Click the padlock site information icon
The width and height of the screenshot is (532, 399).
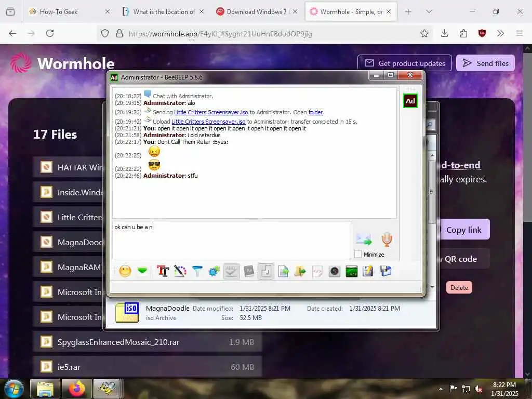click(x=119, y=33)
